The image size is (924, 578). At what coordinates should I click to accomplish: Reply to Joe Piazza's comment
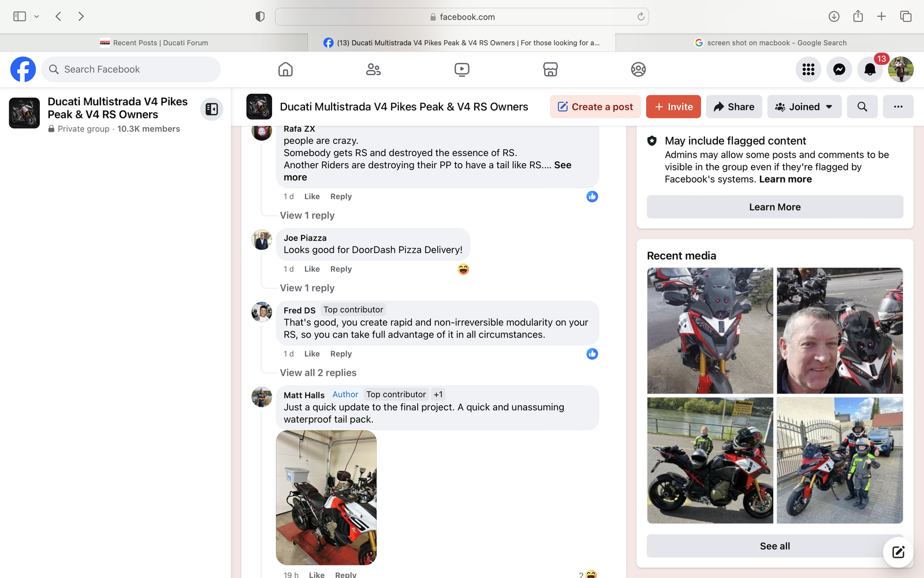(341, 269)
